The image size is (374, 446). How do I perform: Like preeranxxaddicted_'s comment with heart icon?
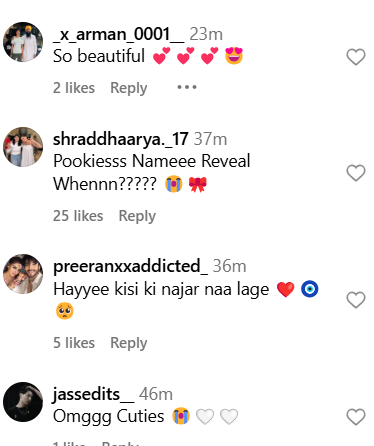[x=356, y=300]
